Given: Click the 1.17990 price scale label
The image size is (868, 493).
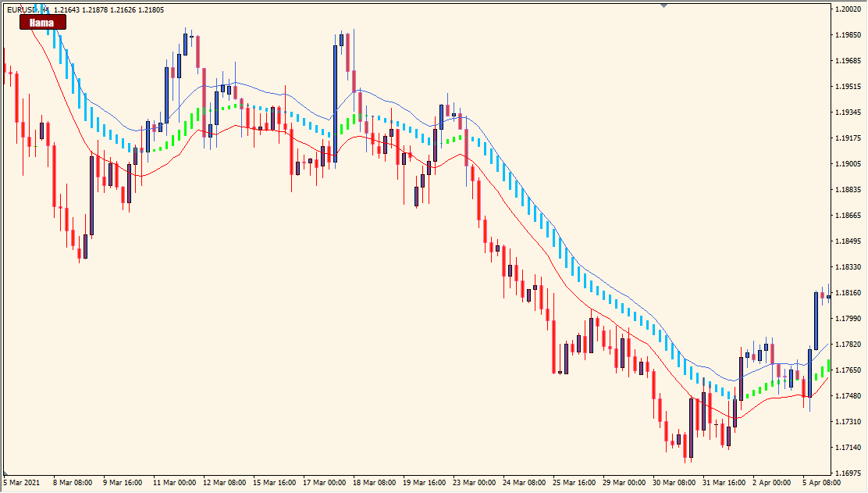Looking at the screenshot, I should [848, 318].
